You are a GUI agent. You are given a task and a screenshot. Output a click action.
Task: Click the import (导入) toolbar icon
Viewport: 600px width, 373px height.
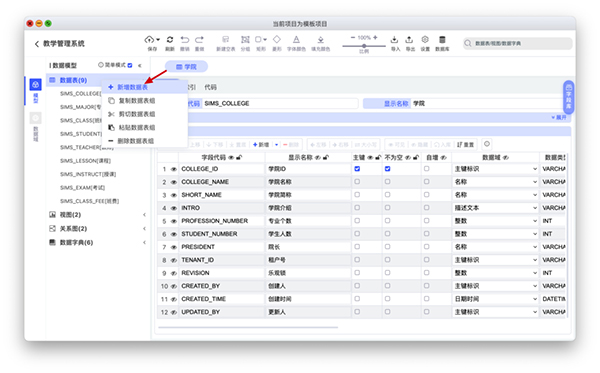point(395,39)
